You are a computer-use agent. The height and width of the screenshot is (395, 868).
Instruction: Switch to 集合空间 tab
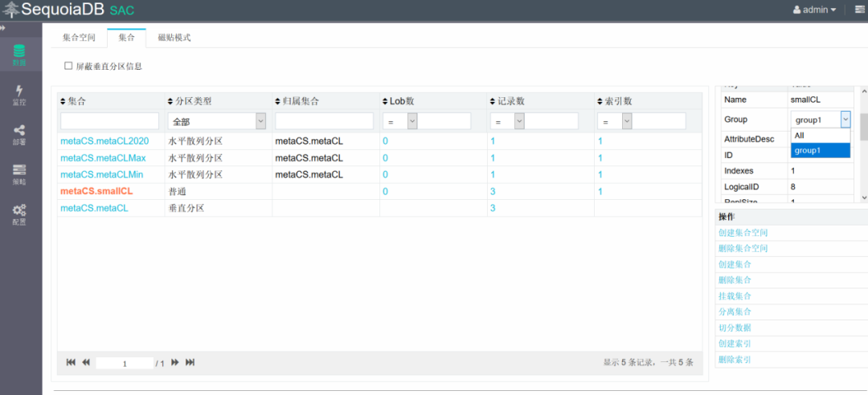tap(79, 38)
